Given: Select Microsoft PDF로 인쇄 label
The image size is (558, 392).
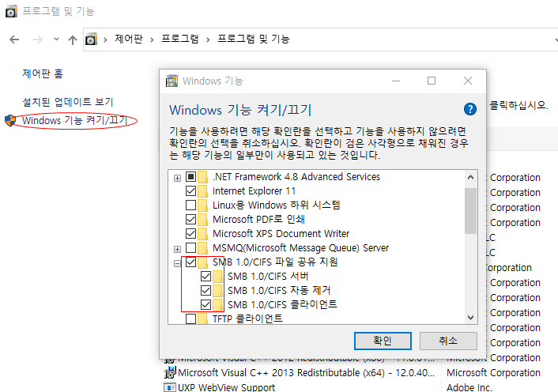Looking at the screenshot, I should click(x=258, y=220).
